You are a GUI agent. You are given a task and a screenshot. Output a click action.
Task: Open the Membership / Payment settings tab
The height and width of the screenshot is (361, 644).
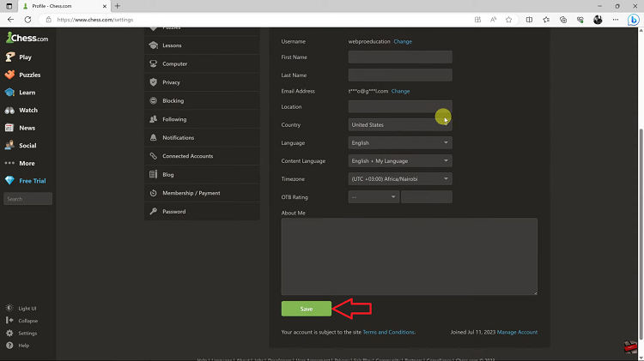pyautogui.click(x=202, y=193)
